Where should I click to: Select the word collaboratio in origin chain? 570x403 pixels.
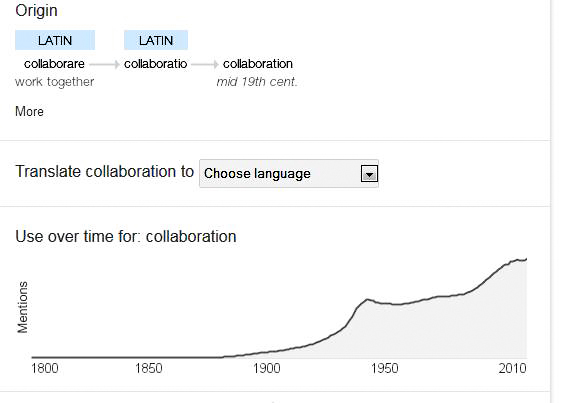pyautogui.click(x=156, y=64)
